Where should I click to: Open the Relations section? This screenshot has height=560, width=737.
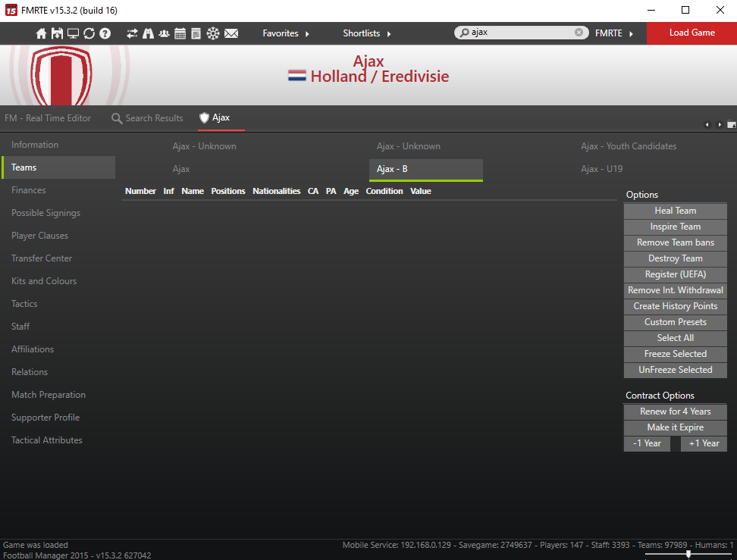tap(58, 372)
